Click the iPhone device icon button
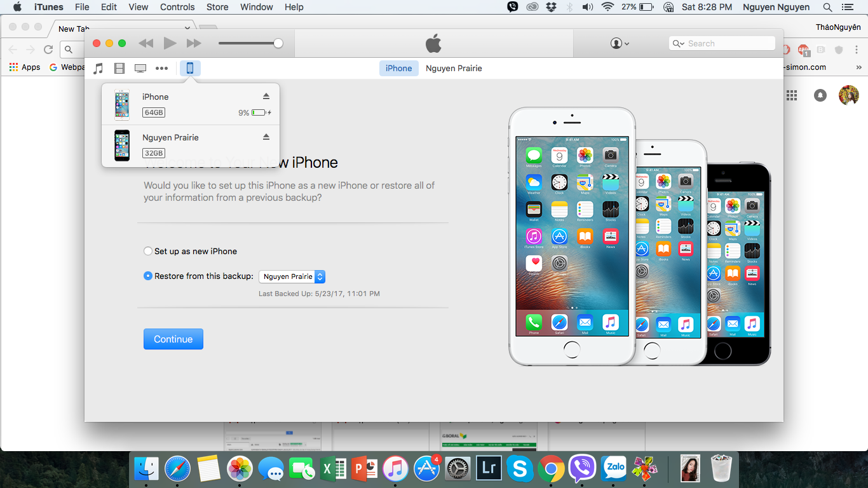Screen dimensions: 868x488 tap(190, 68)
